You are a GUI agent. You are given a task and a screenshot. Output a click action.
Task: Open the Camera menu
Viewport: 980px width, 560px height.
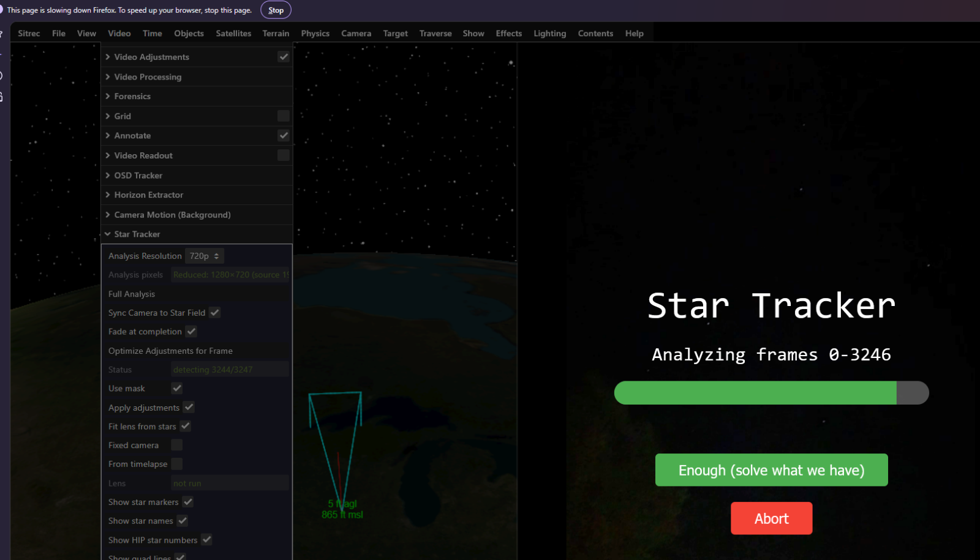356,33
